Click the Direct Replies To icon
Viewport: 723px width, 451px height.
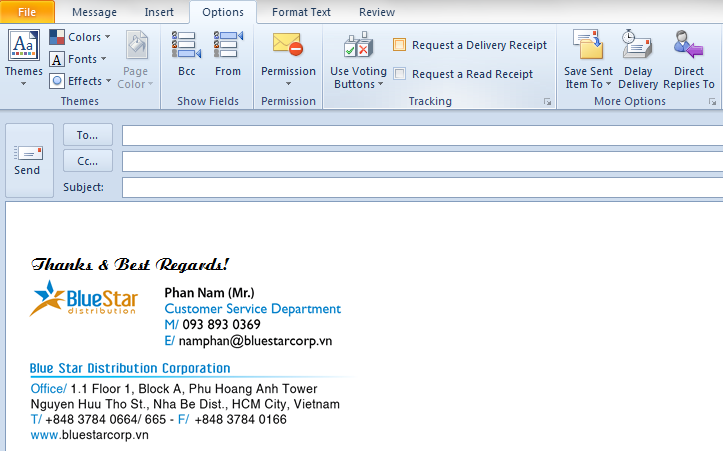[688, 44]
